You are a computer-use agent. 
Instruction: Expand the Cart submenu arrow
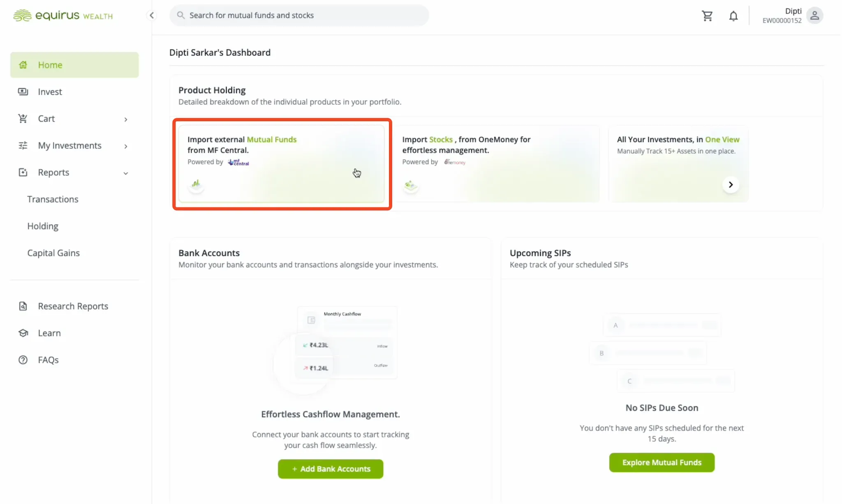(x=126, y=119)
